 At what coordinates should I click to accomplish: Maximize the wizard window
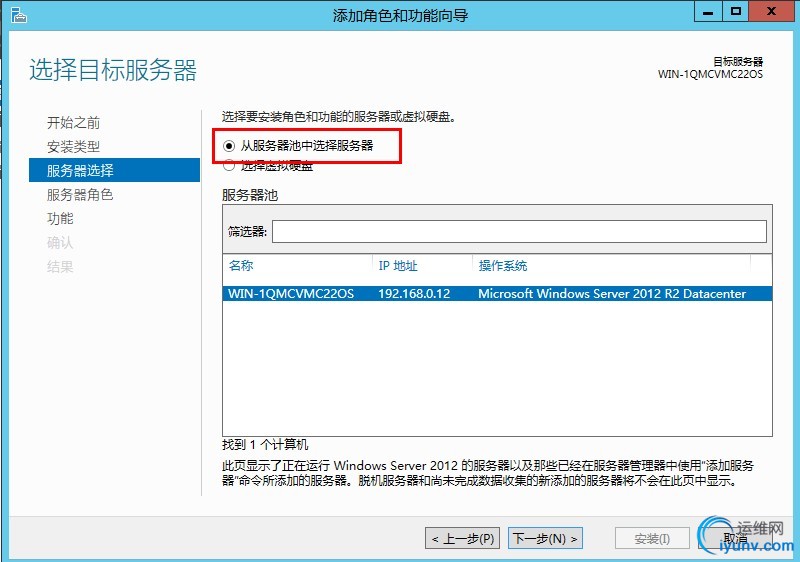point(736,12)
